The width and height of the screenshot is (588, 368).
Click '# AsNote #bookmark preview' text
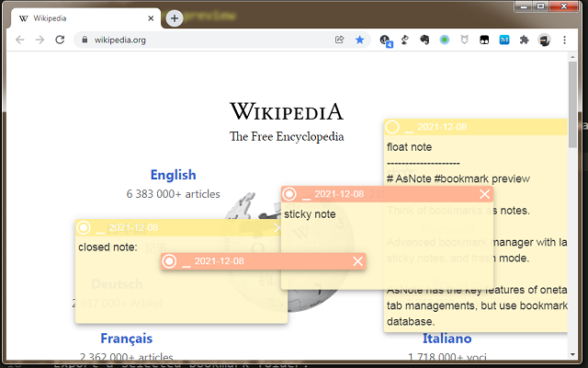coord(458,178)
